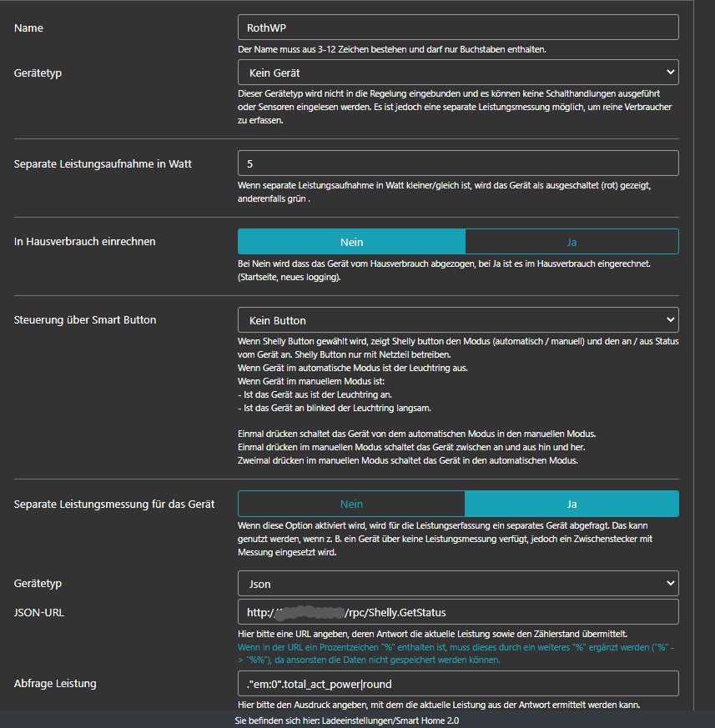Click the In Hausverbrauch einrechnen label
Image resolution: width=715 pixels, height=728 pixels.
tap(85, 242)
